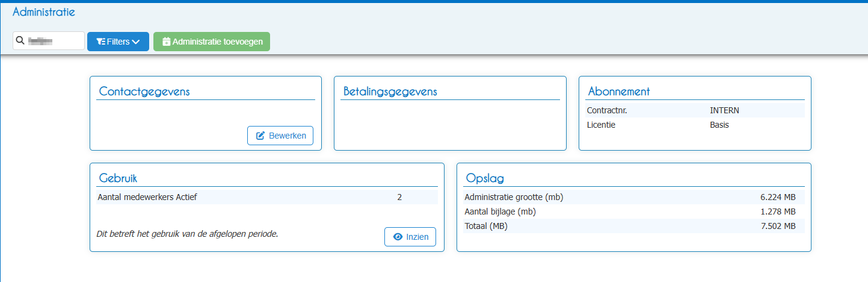The height and width of the screenshot is (282, 868).
Task: Click Inzien in the Gebruik panel
Action: (x=410, y=237)
